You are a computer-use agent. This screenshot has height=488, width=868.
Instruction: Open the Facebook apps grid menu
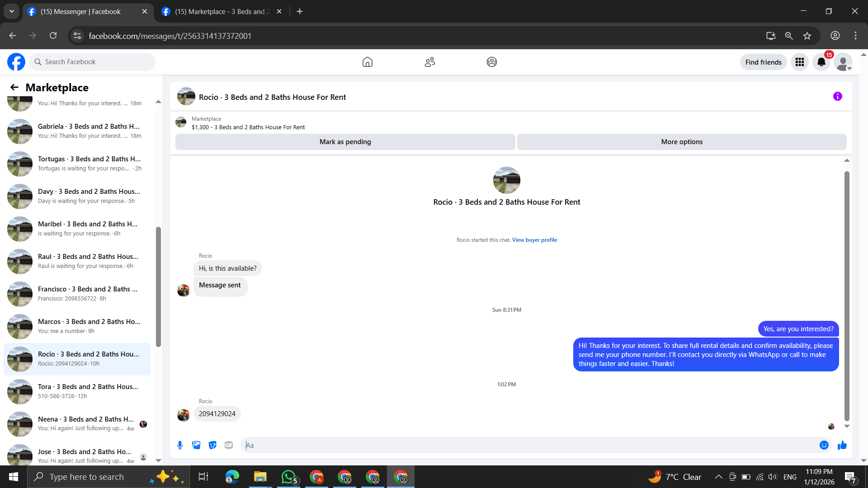(799, 62)
